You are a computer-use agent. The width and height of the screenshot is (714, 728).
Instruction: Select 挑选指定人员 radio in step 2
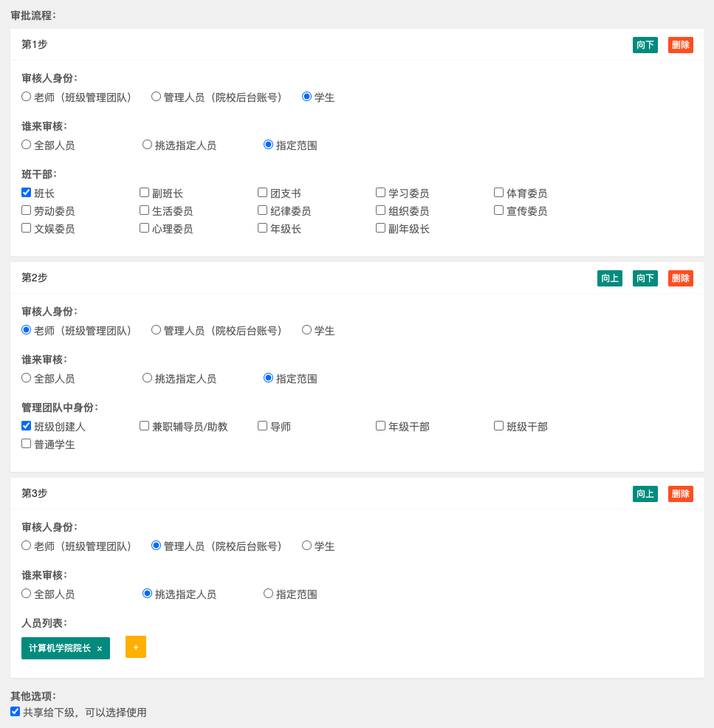(148, 378)
